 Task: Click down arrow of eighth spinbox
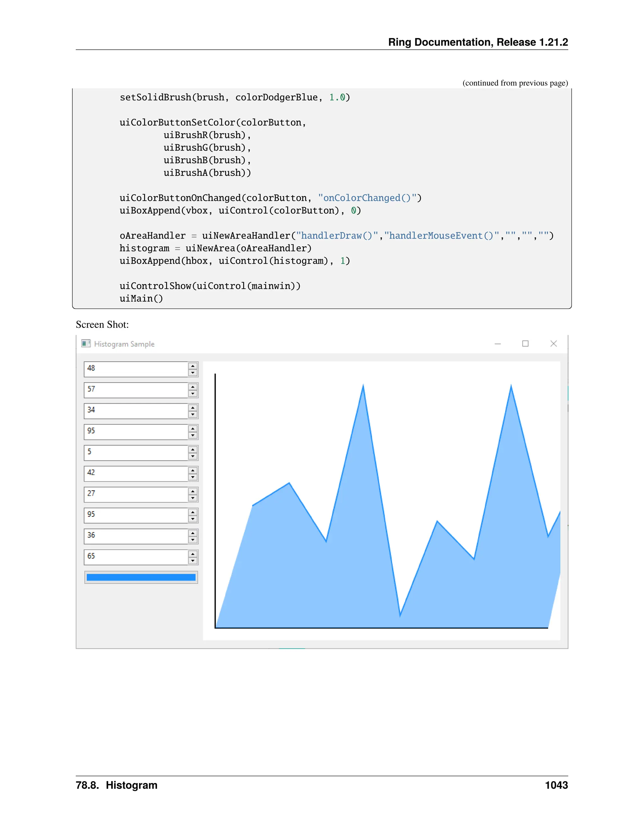tap(193, 519)
